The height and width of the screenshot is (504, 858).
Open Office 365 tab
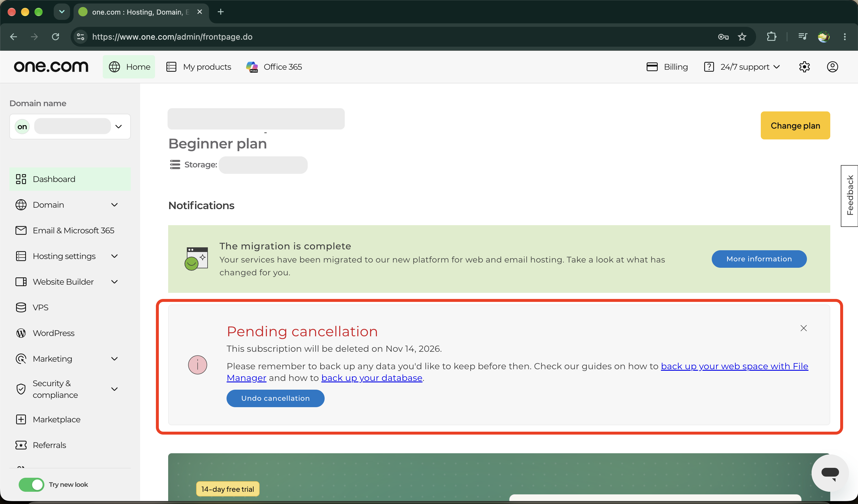(274, 67)
